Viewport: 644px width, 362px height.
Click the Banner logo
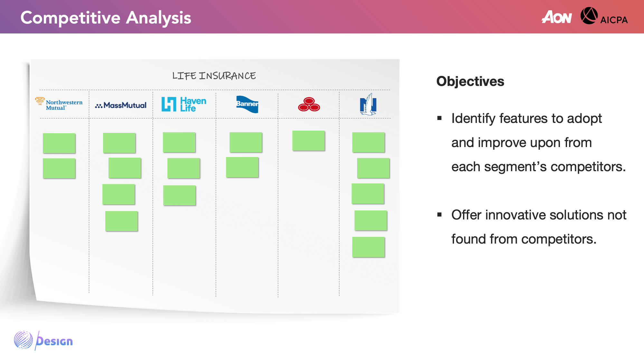tap(247, 104)
